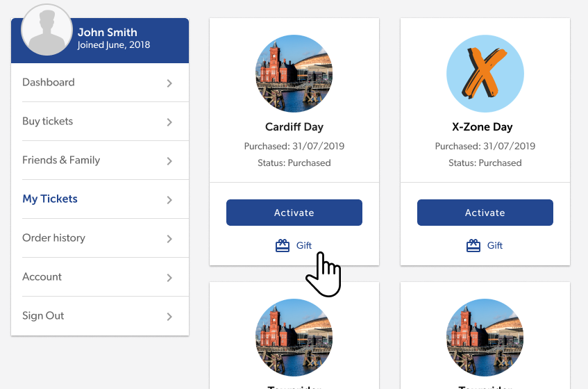Open the My Tickets menu item
Screen dimensions: 588x389
[100, 199]
